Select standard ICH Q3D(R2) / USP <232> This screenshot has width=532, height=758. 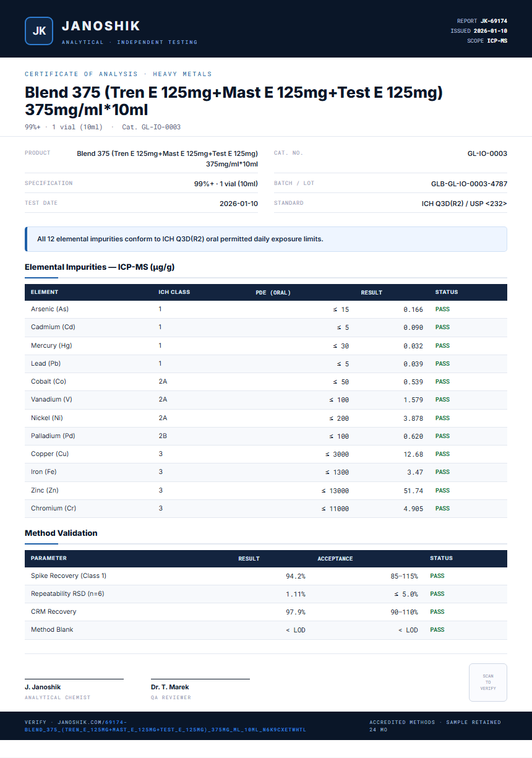tap(465, 203)
